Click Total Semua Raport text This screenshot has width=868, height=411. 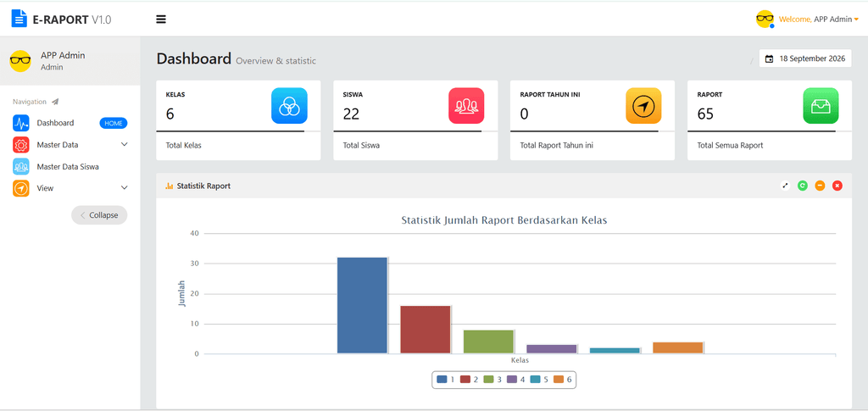[x=730, y=146]
